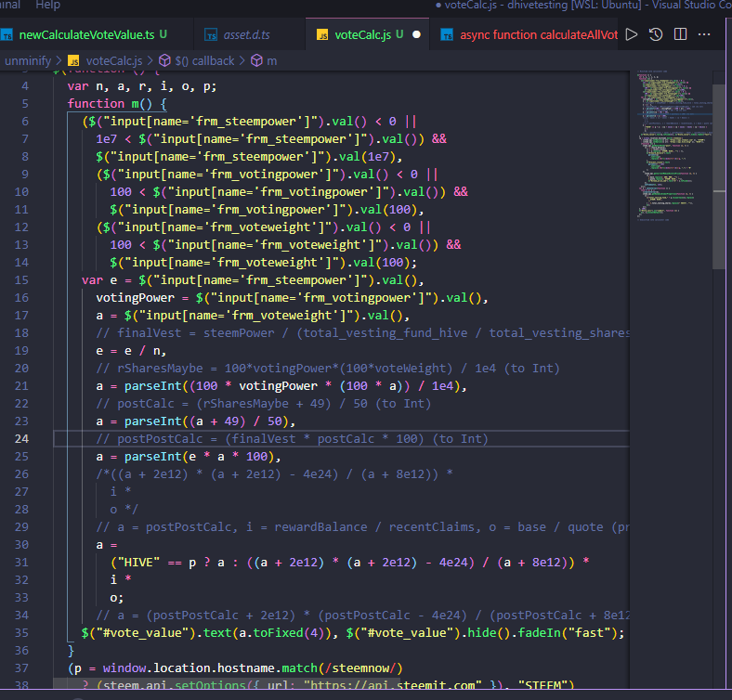Open the timeline history icon
Viewport: 732px width, 700px height.
[x=656, y=34]
